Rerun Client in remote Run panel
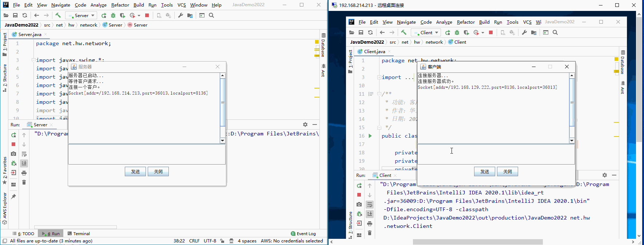The height and width of the screenshot is (245, 644). coord(359,186)
